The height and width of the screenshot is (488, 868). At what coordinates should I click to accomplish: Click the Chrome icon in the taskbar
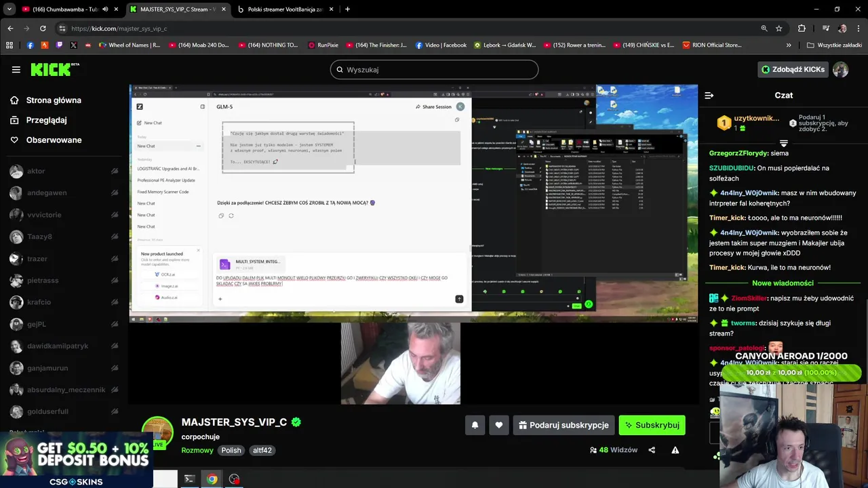point(212,479)
